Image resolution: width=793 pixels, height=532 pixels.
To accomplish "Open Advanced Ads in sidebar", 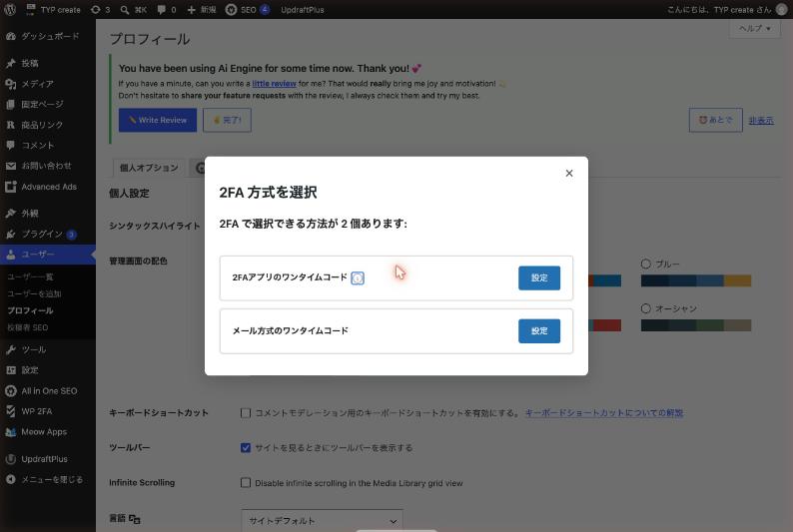I will [48, 187].
